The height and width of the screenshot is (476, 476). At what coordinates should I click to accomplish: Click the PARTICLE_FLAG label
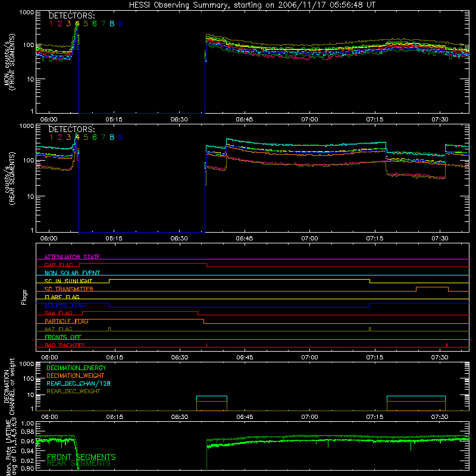coord(67,321)
